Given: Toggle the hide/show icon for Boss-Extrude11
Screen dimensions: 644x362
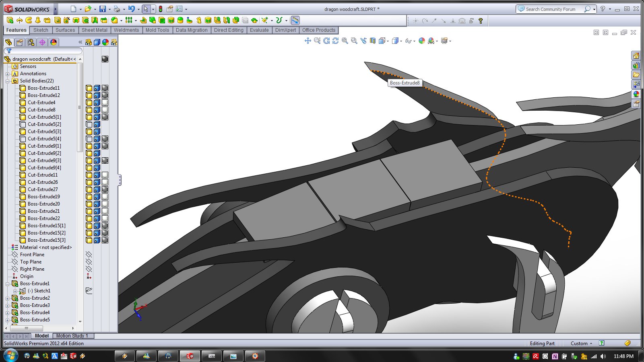Looking at the screenshot, I should [x=89, y=88].
